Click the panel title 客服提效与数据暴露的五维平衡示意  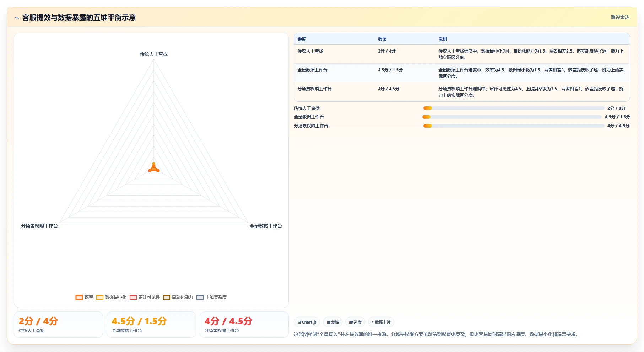tap(79, 17)
